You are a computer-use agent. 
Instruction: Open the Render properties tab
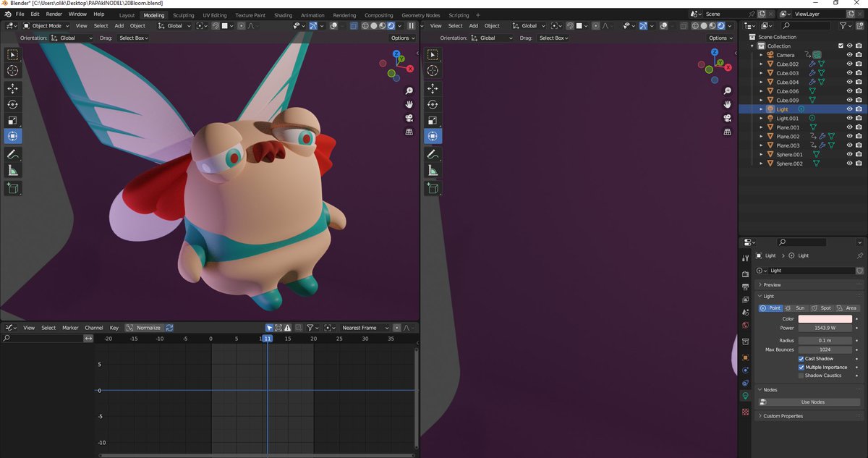pos(745,274)
